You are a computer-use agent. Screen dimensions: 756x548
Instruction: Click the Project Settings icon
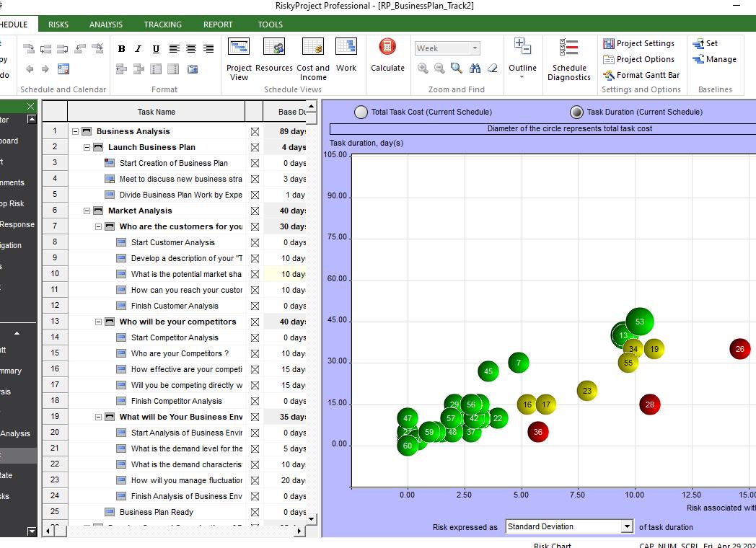pyautogui.click(x=608, y=43)
